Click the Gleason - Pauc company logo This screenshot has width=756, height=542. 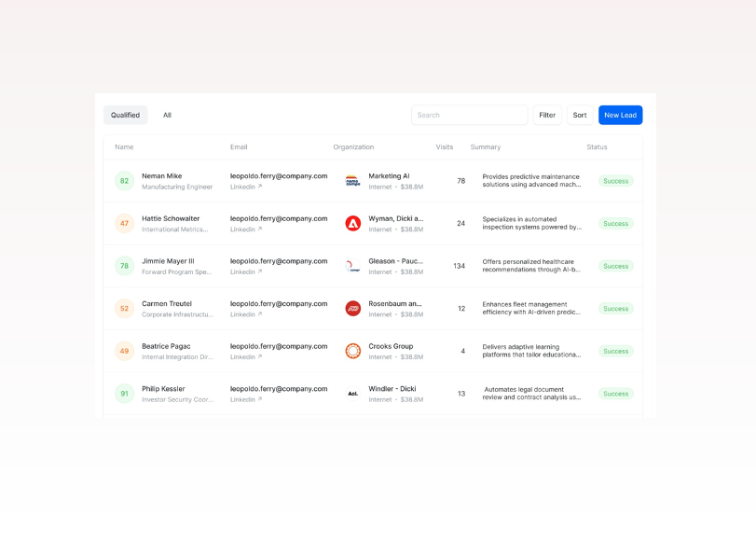(352, 266)
